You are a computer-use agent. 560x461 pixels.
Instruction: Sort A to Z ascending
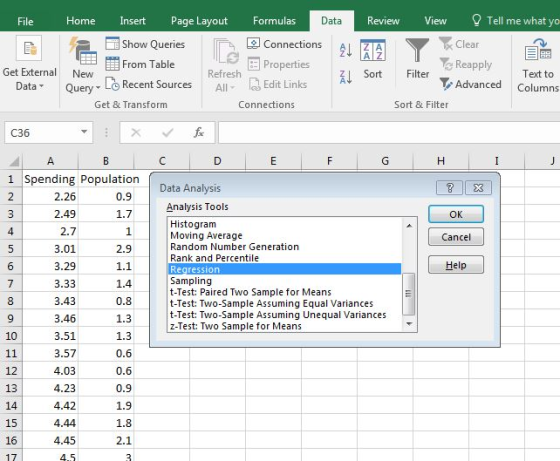tap(346, 50)
